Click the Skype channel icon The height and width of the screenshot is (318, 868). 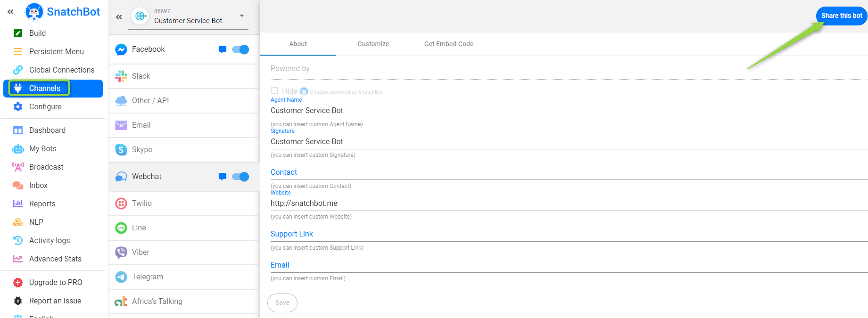(x=121, y=149)
